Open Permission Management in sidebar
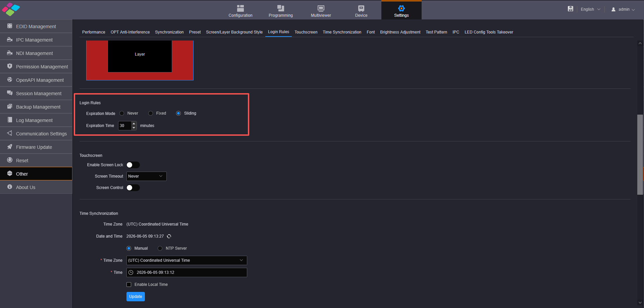The height and width of the screenshot is (308, 644). 36,66
